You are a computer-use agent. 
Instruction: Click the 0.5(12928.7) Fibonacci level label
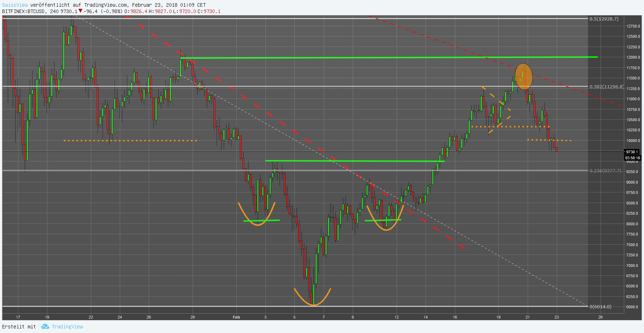(604, 19)
